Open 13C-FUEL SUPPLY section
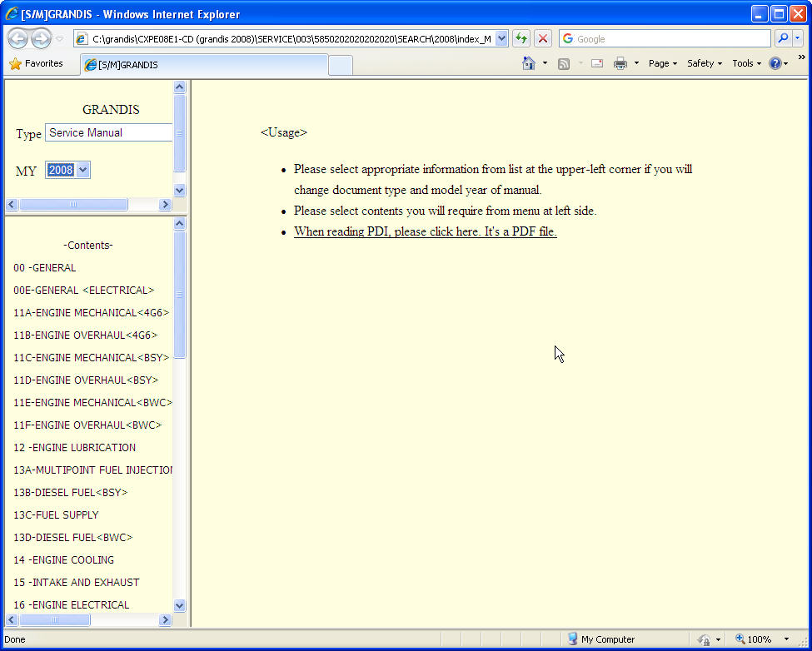 coord(56,515)
